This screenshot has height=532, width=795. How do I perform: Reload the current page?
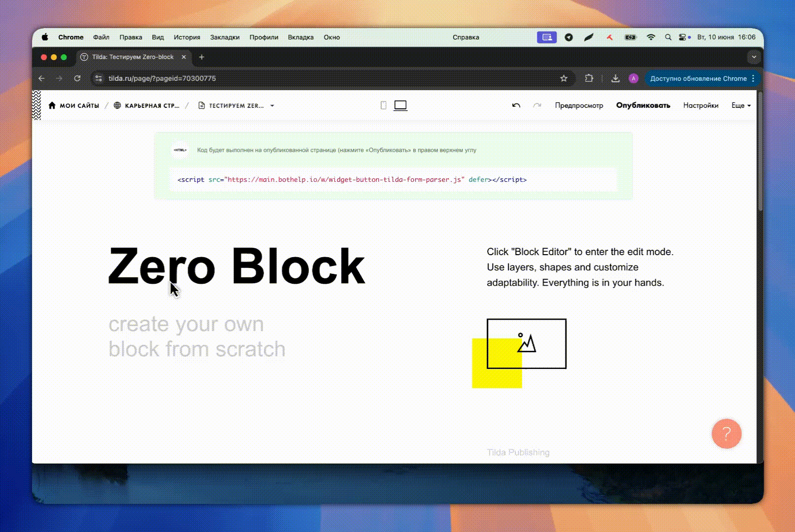pyautogui.click(x=77, y=78)
